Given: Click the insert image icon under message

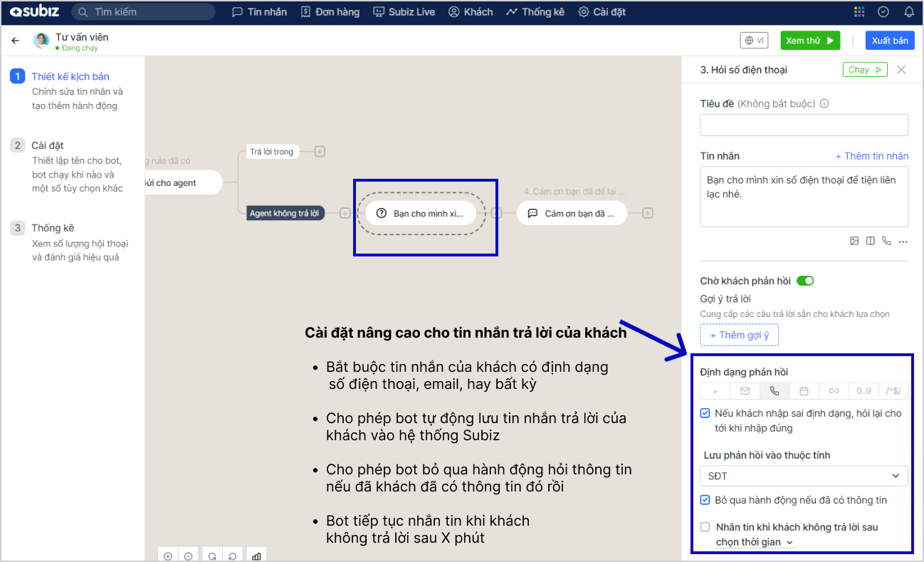Looking at the screenshot, I should (x=854, y=241).
